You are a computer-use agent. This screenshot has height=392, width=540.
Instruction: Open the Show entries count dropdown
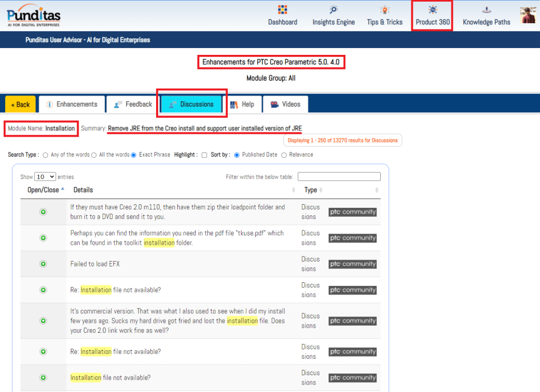[x=45, y=177]
